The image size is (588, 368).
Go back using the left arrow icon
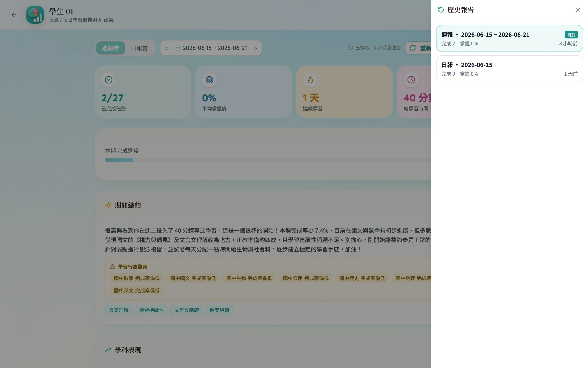tap(14, 15)
